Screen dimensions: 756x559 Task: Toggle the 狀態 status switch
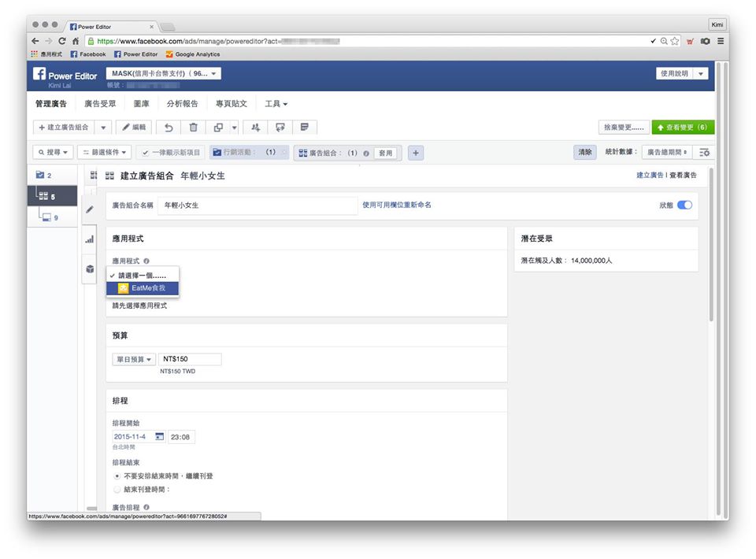pyautogui.click(x=684, y=205)
